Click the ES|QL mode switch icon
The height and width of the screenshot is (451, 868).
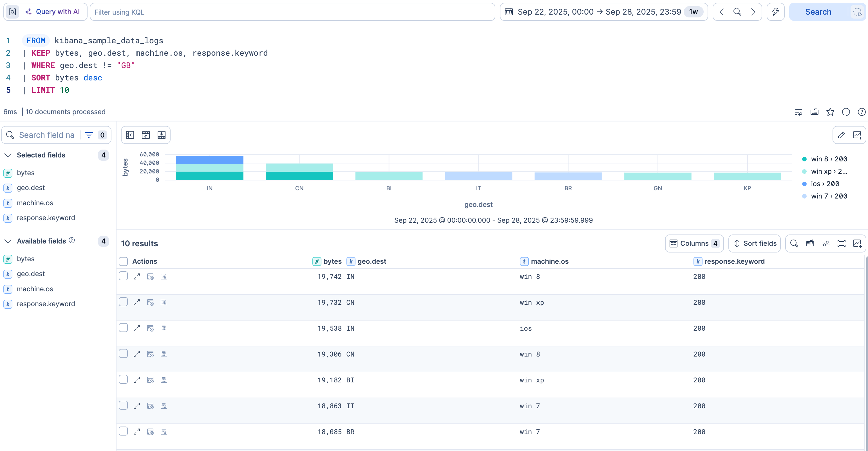pos(12,12)
